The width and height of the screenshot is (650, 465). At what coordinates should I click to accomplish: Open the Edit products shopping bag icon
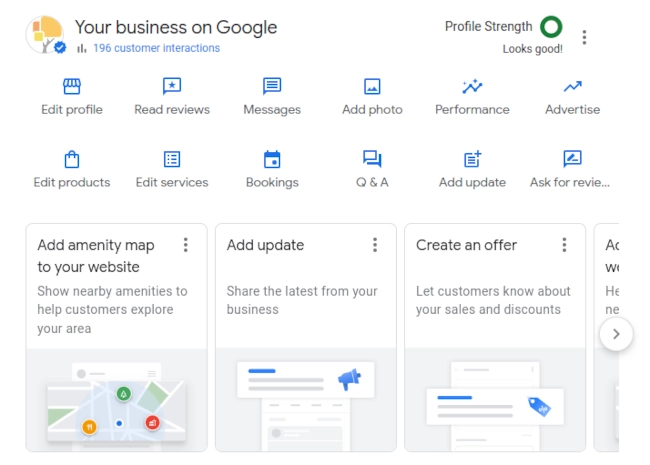[x=72, y=159]
